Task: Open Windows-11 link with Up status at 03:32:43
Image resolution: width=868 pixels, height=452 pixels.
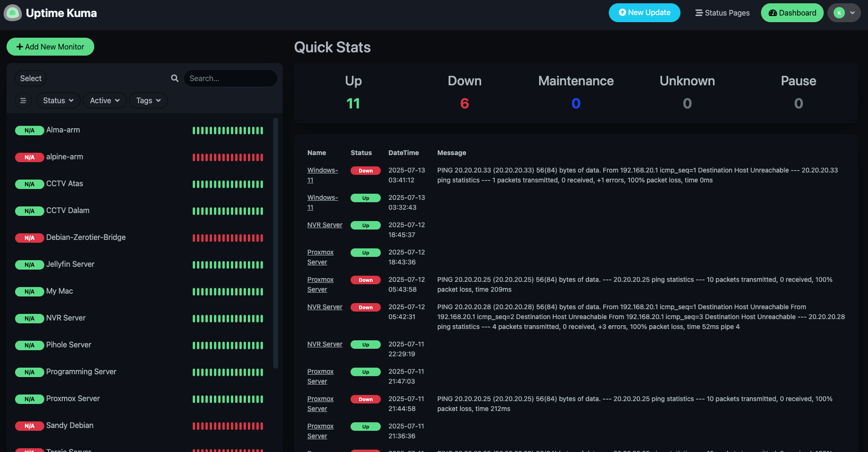Action: [322, 202]
